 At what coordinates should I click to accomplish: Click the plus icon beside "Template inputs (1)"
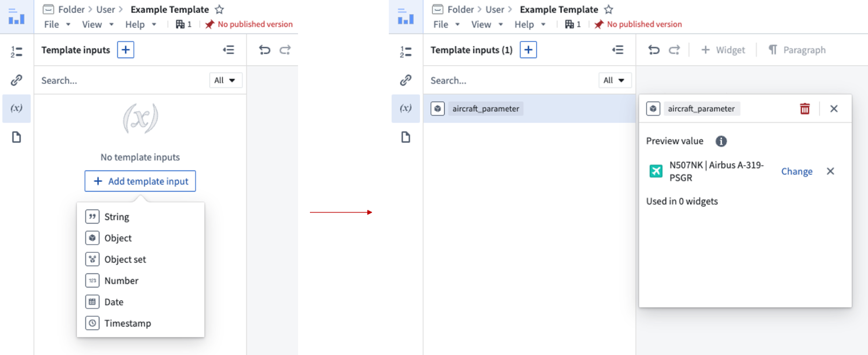point(529,50)
